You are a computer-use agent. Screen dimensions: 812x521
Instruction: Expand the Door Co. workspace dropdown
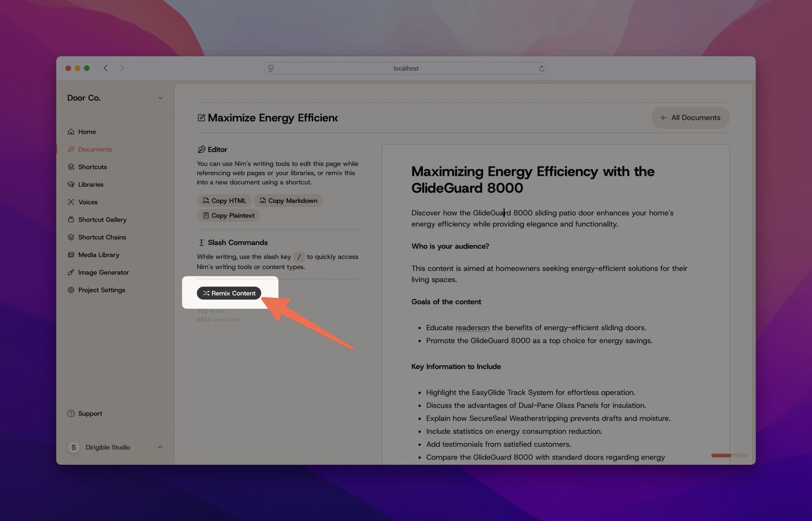160,98
